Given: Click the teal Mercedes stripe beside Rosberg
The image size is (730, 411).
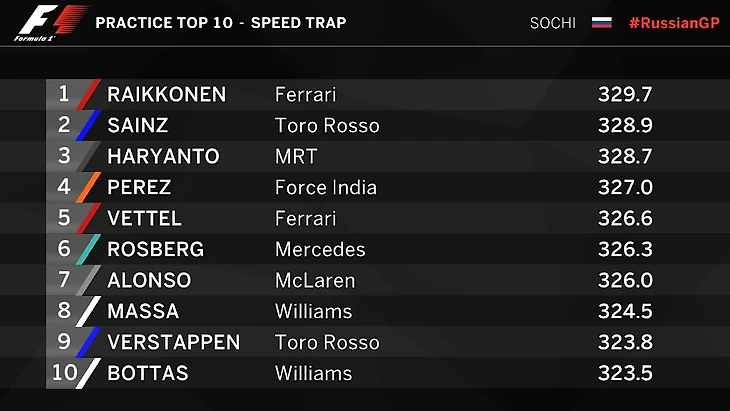Looking at the screenshot, I should [90, 250].
